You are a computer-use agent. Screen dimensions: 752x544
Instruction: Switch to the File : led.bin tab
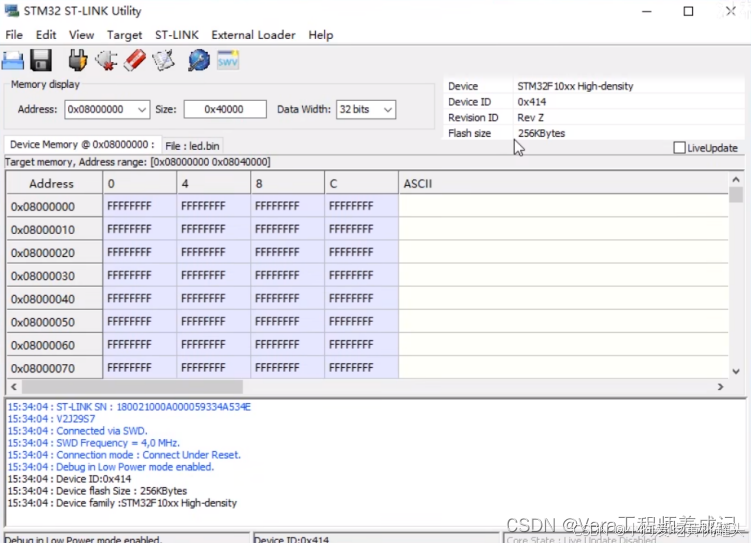point(192,146)
